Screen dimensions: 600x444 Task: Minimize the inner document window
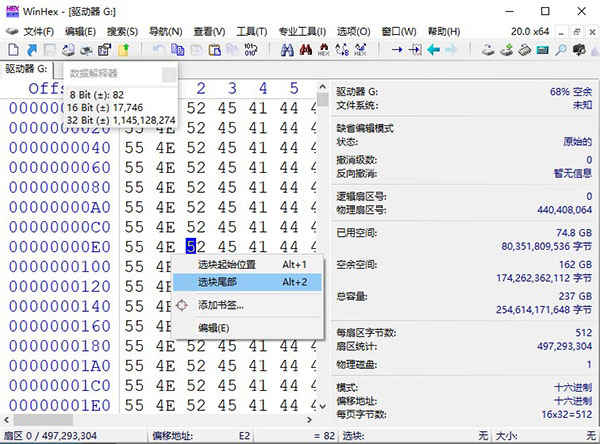(561, 32)
